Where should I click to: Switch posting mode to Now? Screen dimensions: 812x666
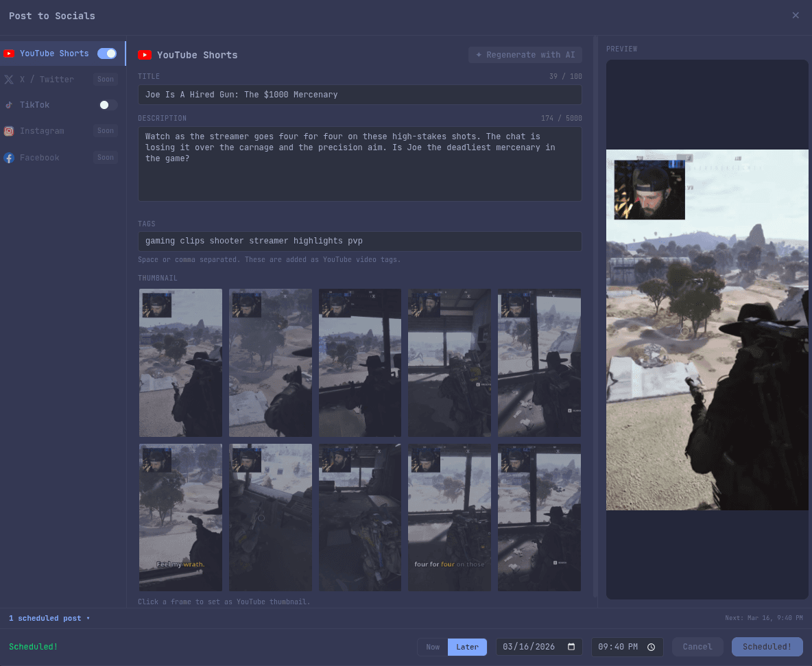[x=433, y=647]
